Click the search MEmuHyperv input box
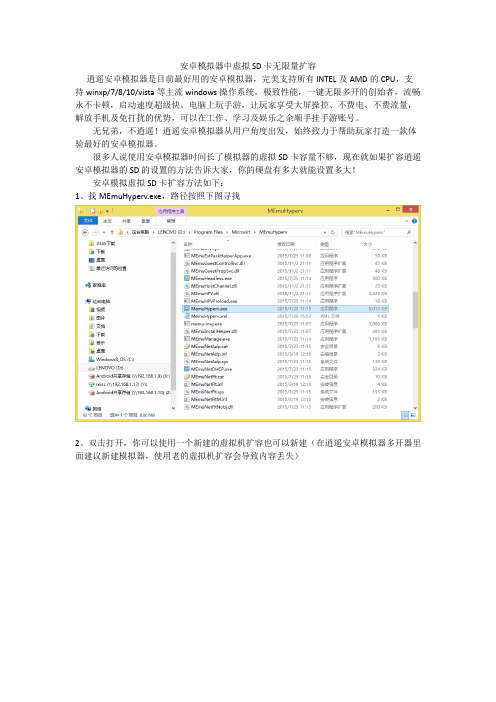Screen dimensions: 496x702 click(x=377, y=232)
